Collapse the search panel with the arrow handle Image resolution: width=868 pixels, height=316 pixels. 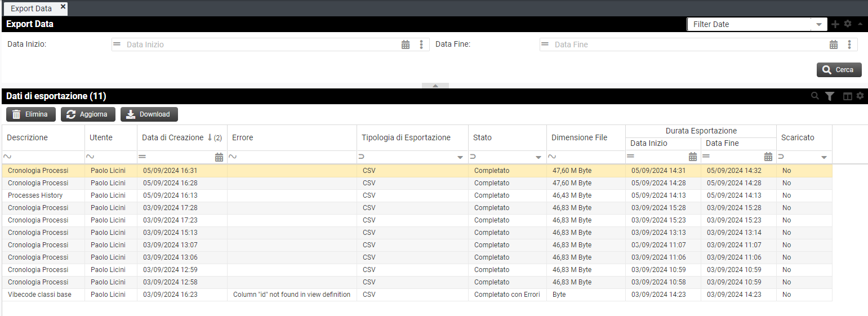point(435,86)
